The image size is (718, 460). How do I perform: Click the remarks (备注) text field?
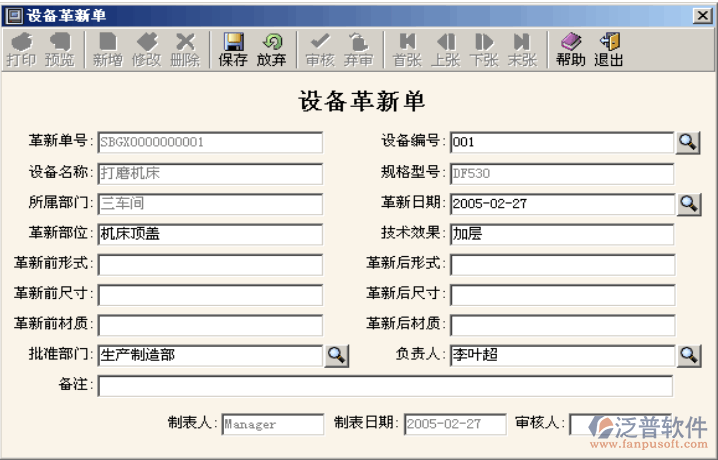(385, 386)
